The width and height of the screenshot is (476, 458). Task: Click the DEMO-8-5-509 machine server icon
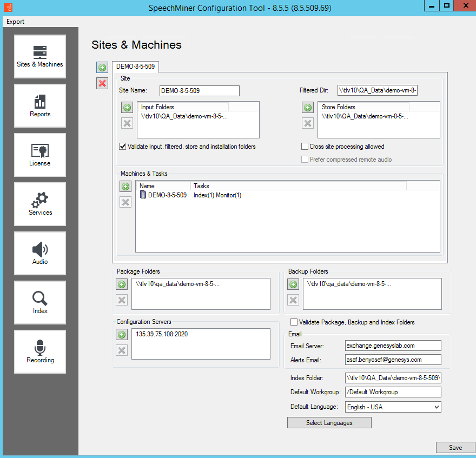pos(143,195)
